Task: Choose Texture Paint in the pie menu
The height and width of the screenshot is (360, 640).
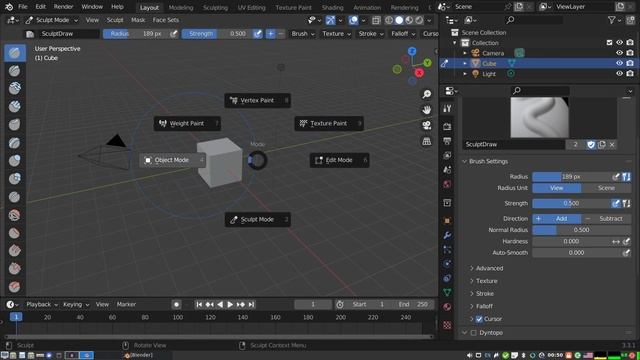Action: click(329, 124)
